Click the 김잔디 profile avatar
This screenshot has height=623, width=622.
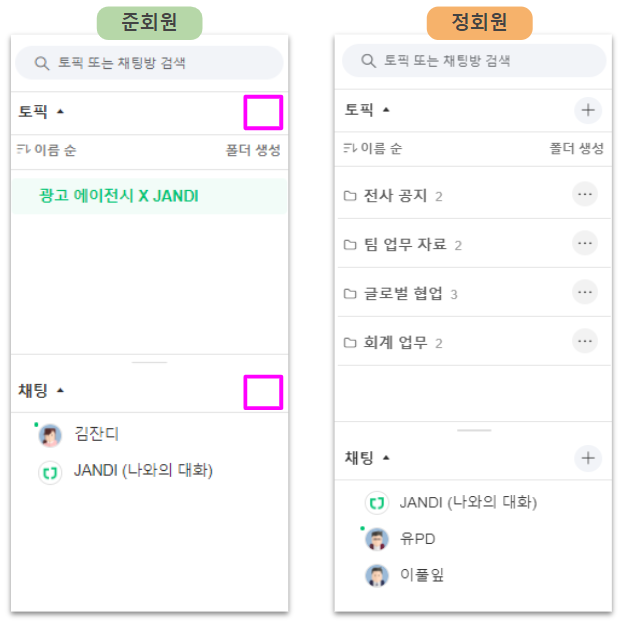pyautogui.click(x=50, y=434)
